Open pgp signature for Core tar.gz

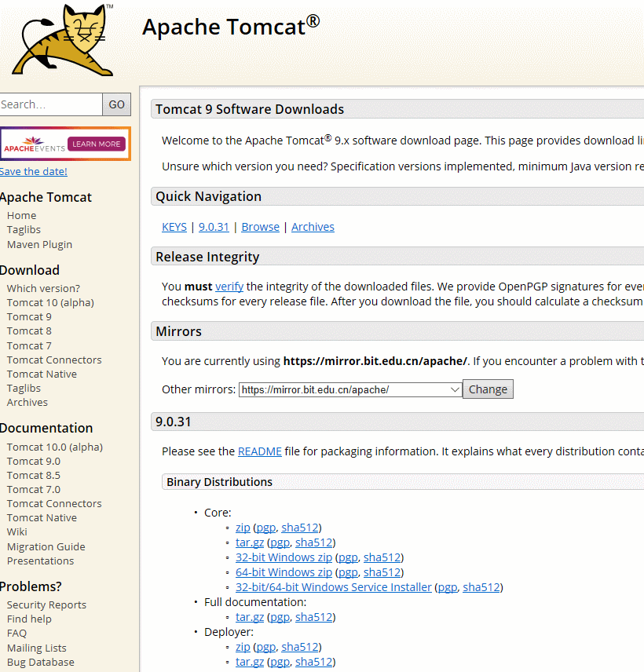tap(280, 543)
